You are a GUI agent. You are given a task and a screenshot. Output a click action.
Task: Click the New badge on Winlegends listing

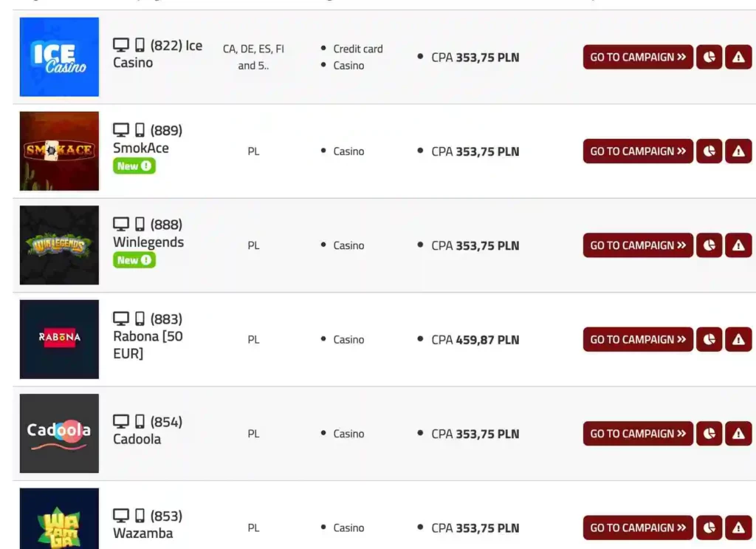pos(134,259)
